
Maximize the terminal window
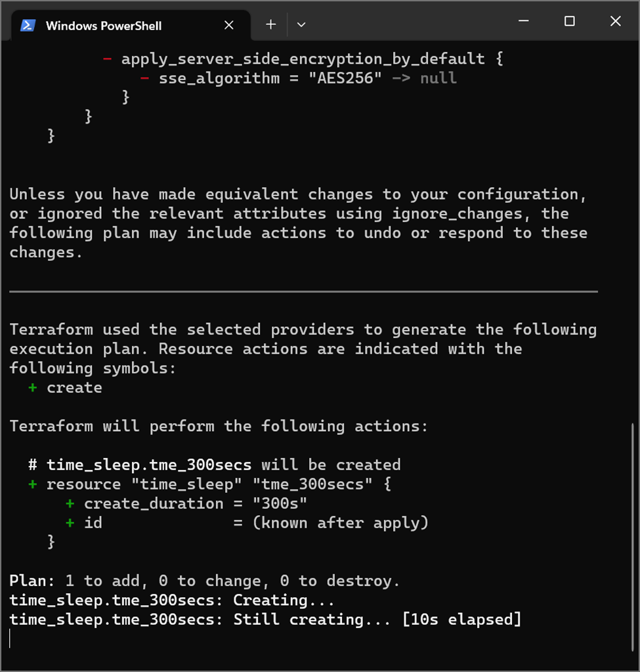[569, 21]
